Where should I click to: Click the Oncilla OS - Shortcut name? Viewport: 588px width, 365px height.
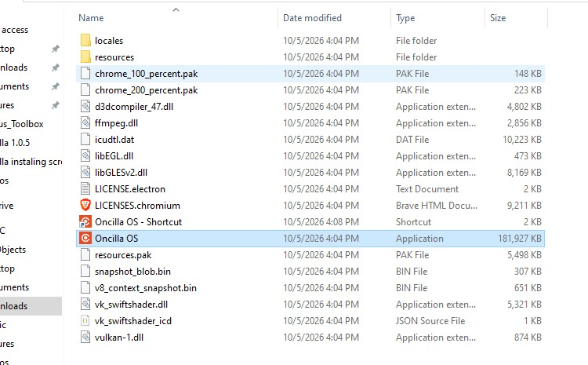pos(138,222)
